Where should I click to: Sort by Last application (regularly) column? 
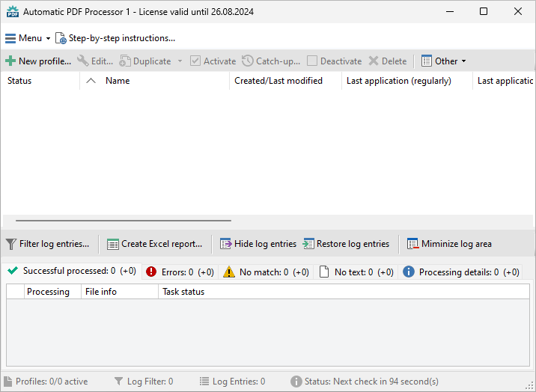pyautogui.click(x=407, y=81)
